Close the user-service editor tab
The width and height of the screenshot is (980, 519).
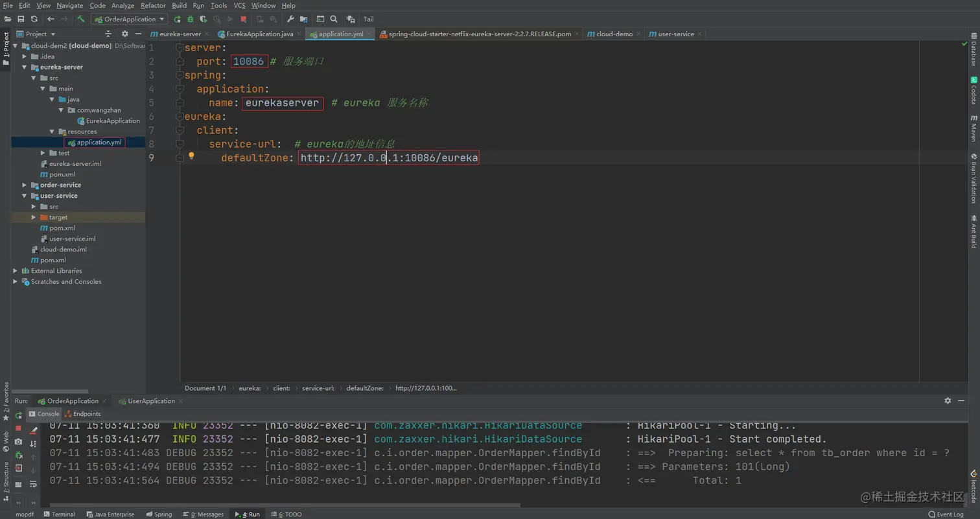pyautogui.click(x=700, y=34)
